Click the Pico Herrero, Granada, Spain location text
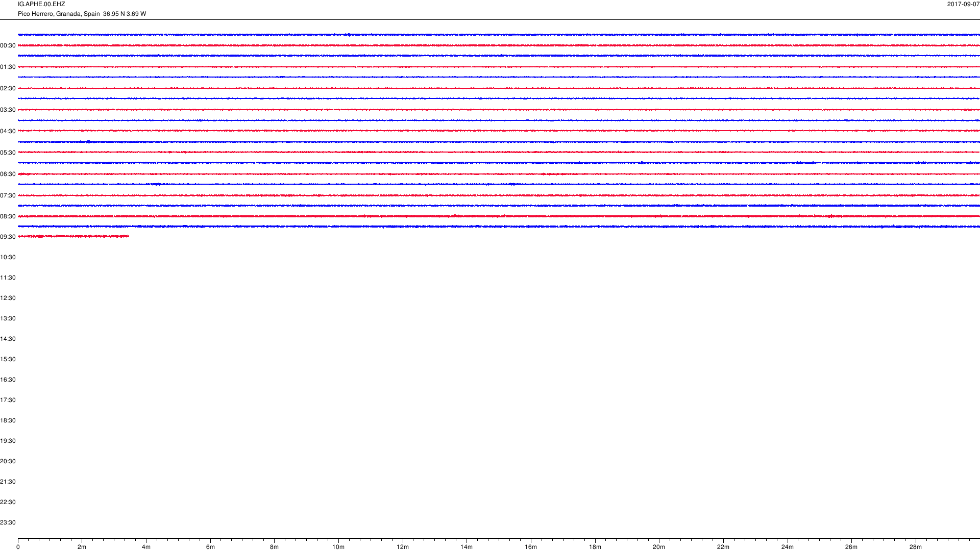This screenshot has width=980, height=551. [59, 14]
